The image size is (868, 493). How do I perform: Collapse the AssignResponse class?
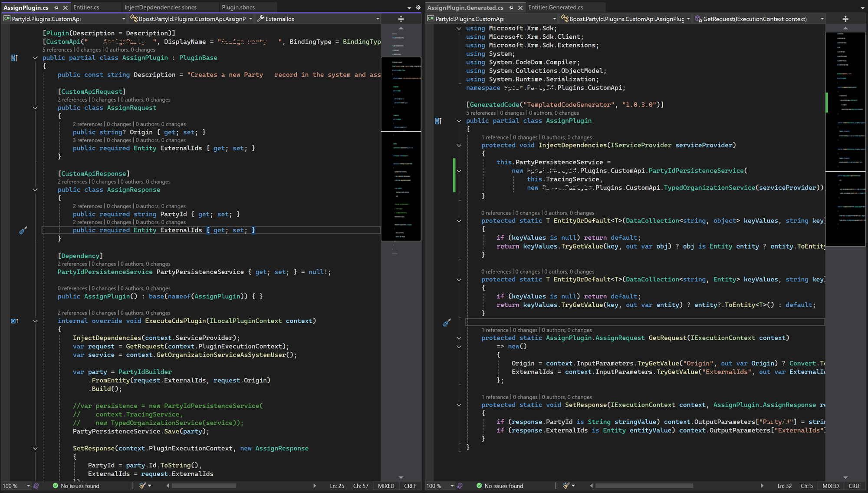pyautogui.click(x=35, y=190)
